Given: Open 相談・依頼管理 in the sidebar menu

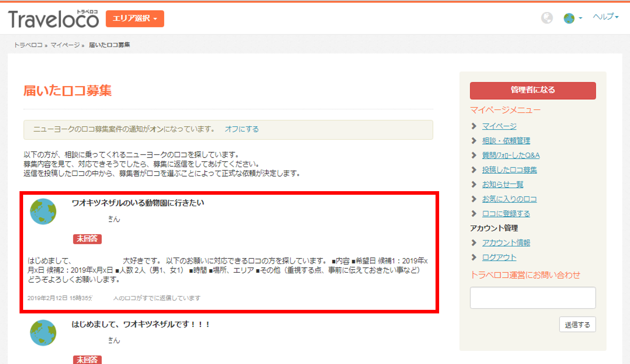Looking at the screenshot, I should (x=506, y=141).
